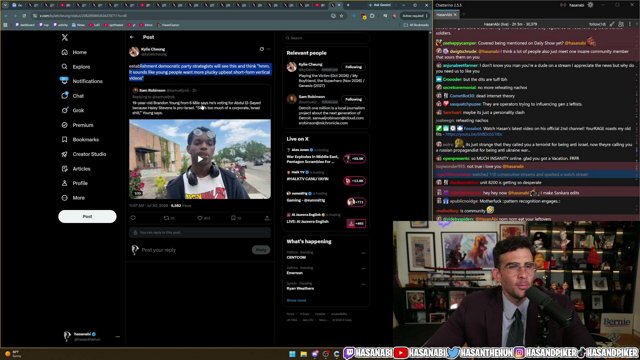Open Chatterino split three-dot menu
640x360 pixels.
(630, 24)
